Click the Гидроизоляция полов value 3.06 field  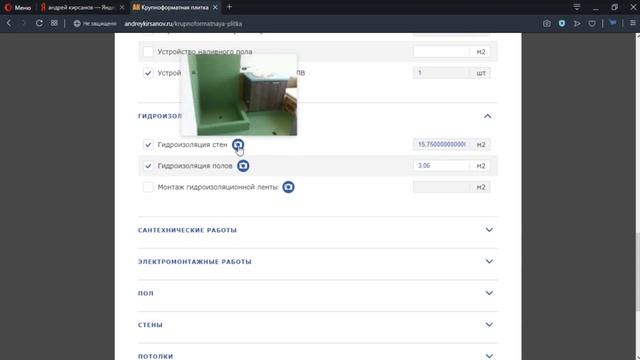tap(441, 166)
